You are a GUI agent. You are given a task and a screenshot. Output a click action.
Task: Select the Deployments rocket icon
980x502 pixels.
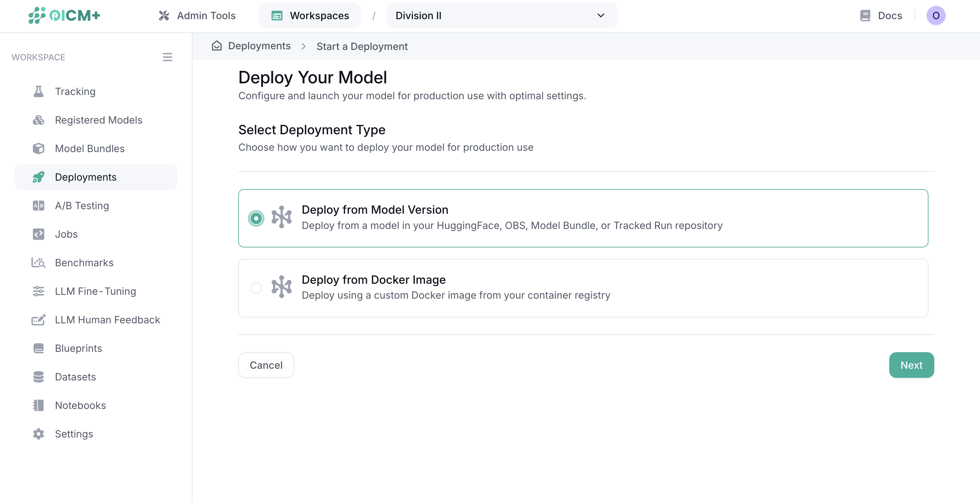tap(38, 177)
